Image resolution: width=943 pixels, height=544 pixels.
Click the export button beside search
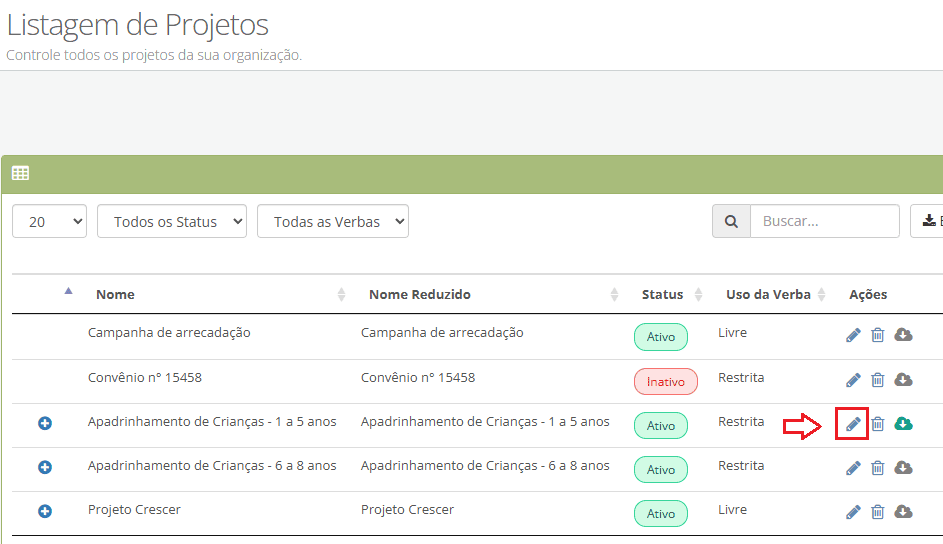pos(928,222)
